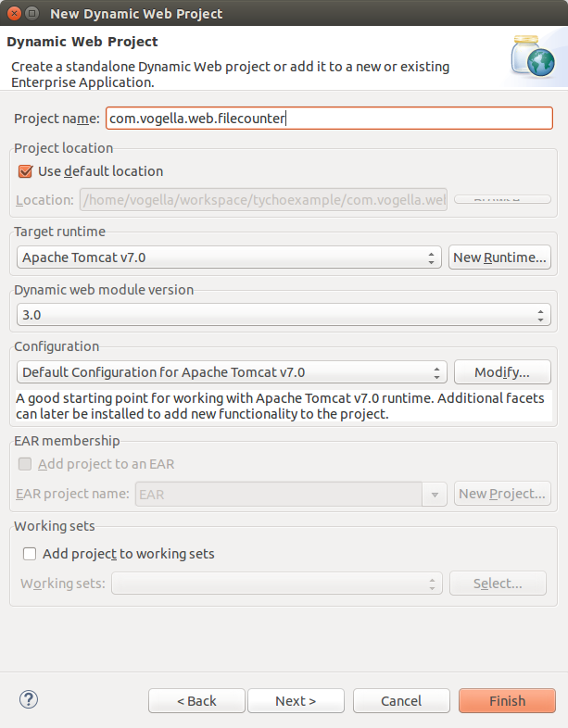Toggle the Use default location checkbox
This screenshot has width=568, height=728.
click(x=26, y=171)
